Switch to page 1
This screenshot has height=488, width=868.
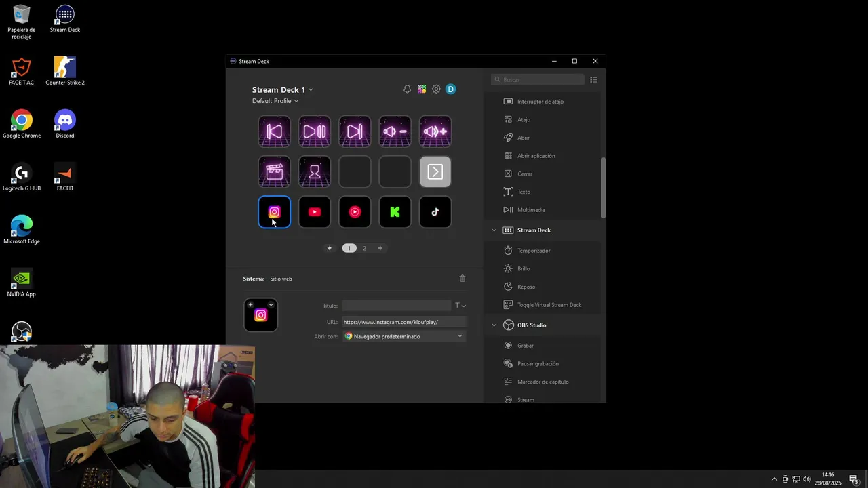coord(349,248)
